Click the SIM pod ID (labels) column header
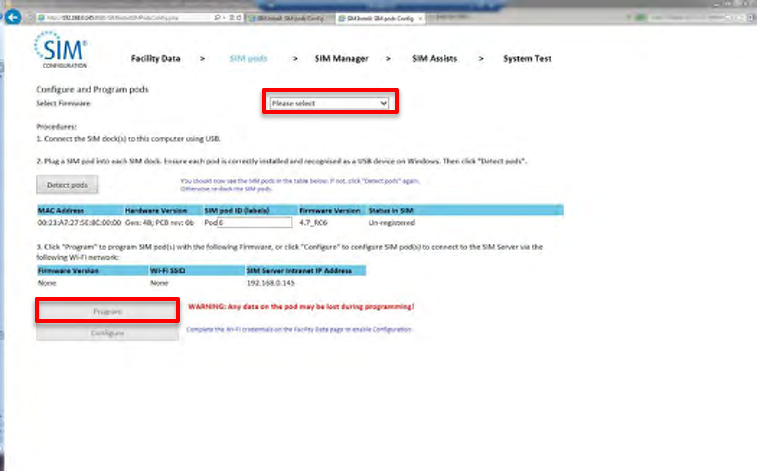This screenshot has width=757, height=471. click(x=237, y=210)
